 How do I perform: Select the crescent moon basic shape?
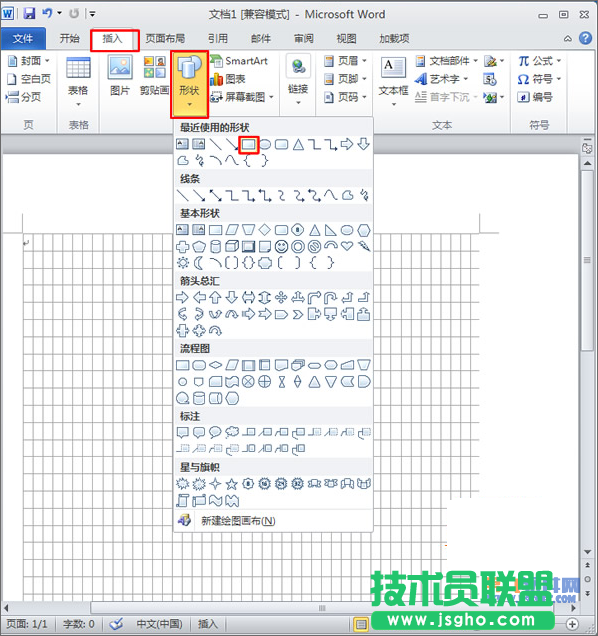(x=199, y=263)
